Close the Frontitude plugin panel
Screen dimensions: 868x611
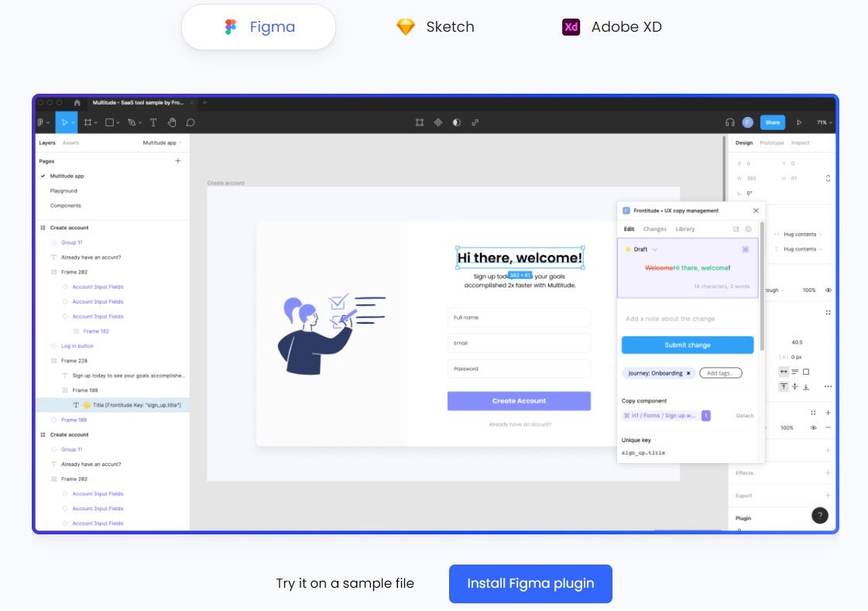coord(756,211)
